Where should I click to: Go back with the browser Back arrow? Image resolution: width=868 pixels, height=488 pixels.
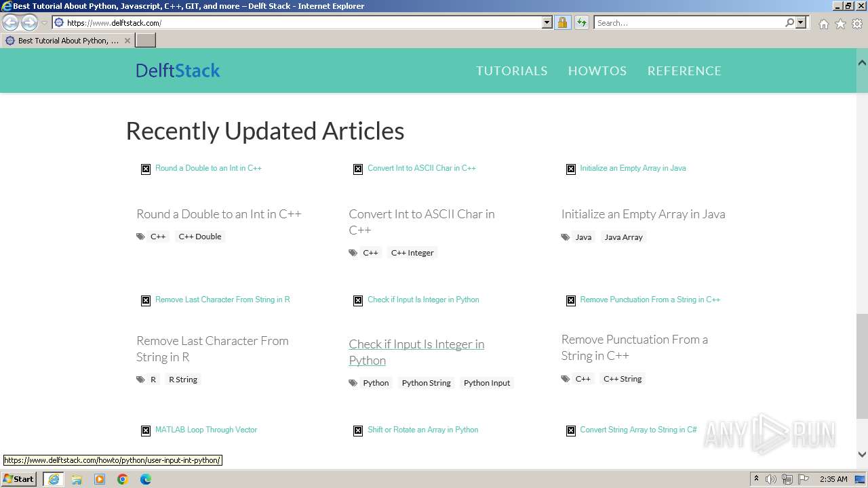11,22
